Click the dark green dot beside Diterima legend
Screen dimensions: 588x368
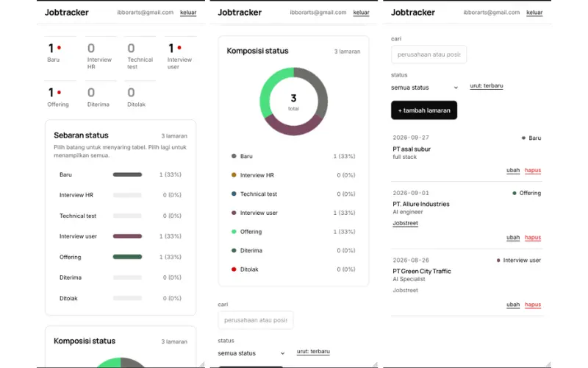pos(234,250)
